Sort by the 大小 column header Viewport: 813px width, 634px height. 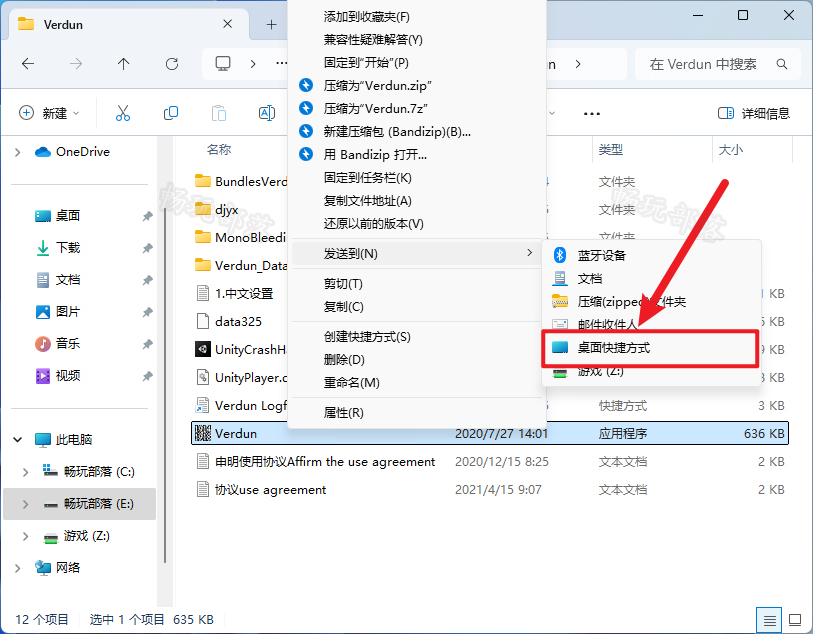tap(731, 150)
